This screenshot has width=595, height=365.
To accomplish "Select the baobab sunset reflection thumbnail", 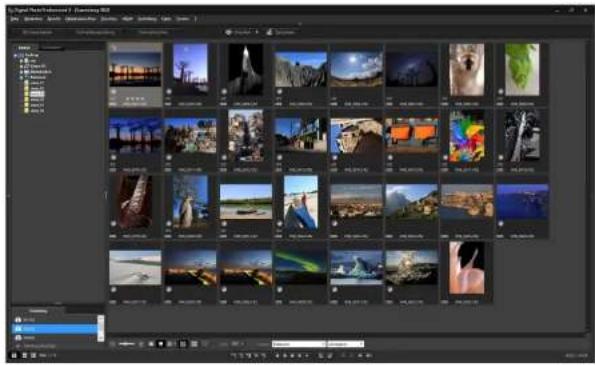I will pos(135,69).
